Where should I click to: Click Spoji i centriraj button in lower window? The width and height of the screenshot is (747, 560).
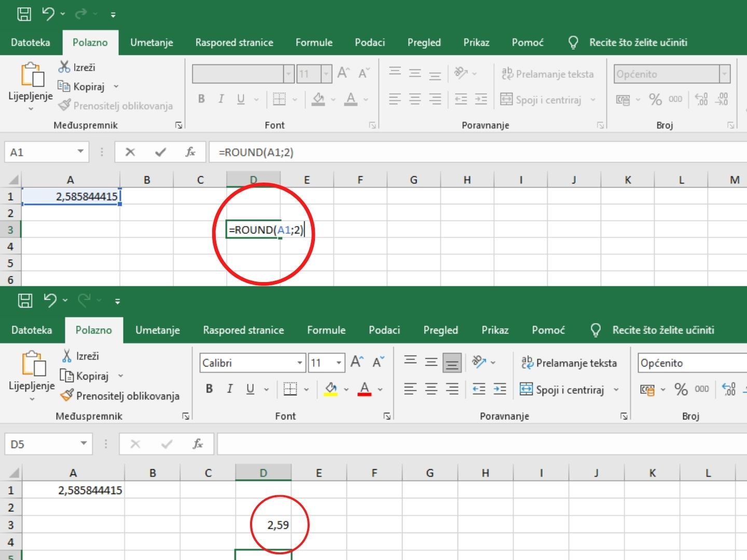[562, 389]
